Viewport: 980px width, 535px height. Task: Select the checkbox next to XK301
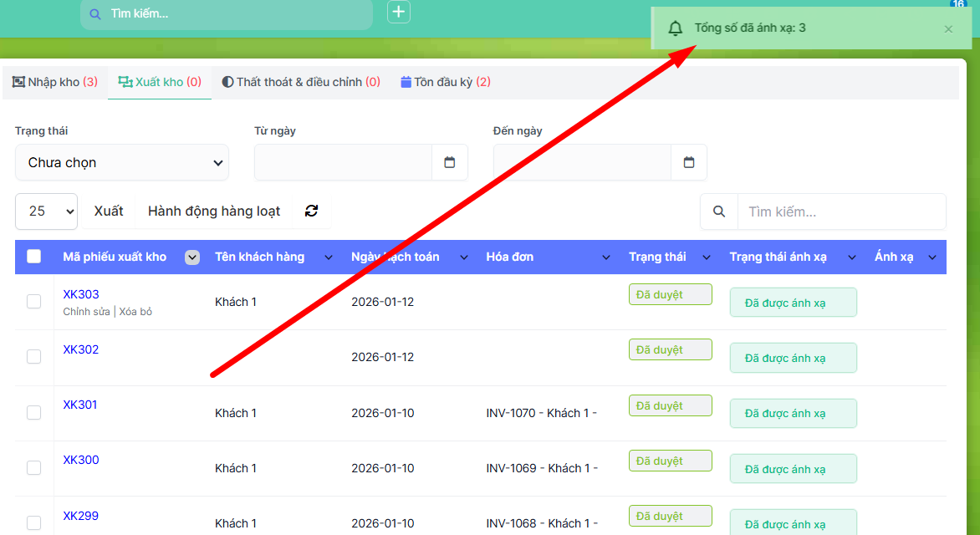pos(33,412)
